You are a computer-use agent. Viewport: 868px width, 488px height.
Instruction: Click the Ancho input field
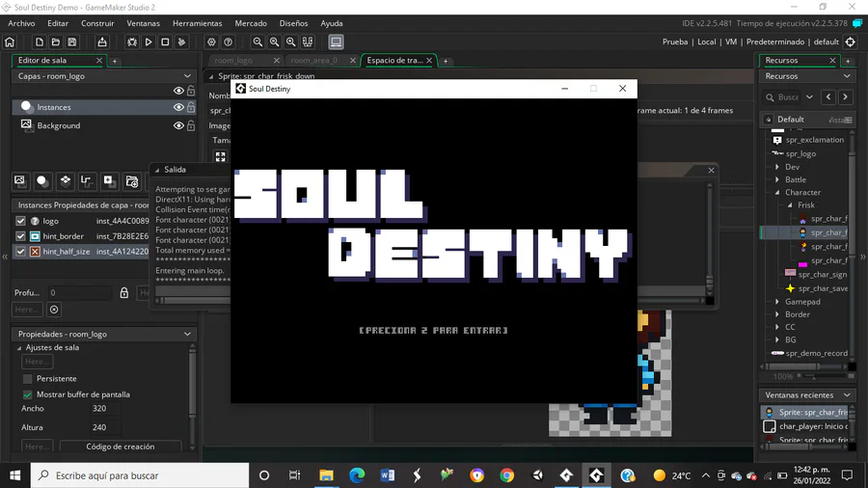pyautogui.click(x=105, y=409)
